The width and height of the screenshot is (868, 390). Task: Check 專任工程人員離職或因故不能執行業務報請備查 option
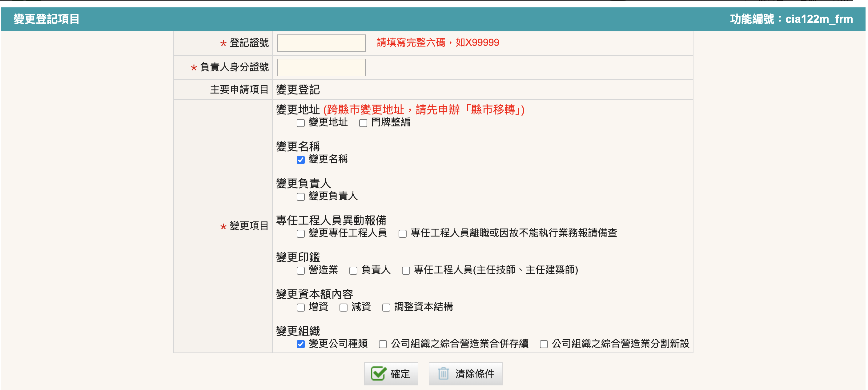click(402, 233)
